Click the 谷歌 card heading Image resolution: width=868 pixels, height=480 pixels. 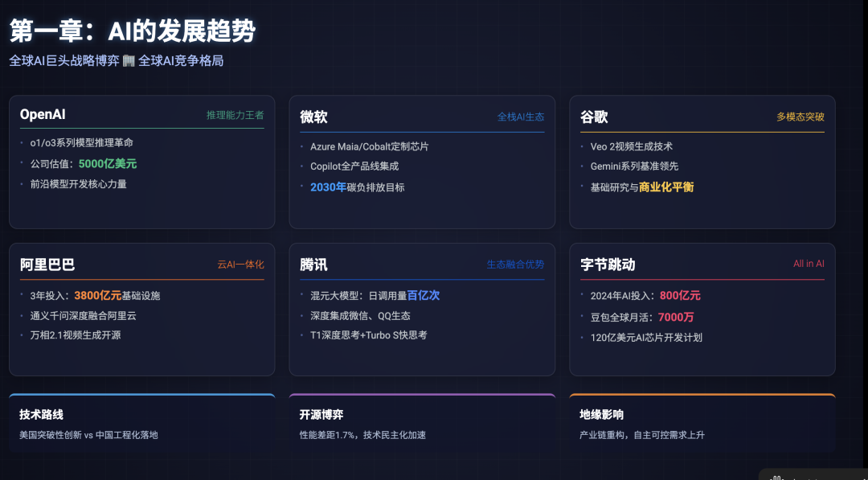click(594, 117)
